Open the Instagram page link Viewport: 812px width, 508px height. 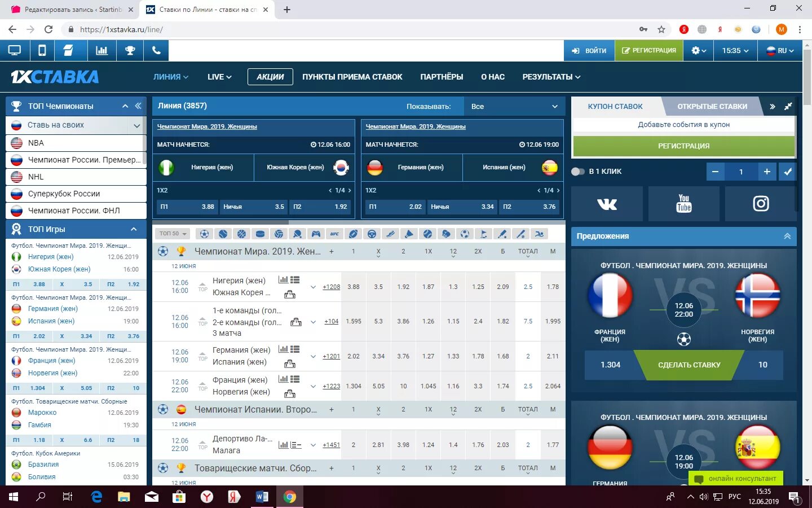pos(761,204)
